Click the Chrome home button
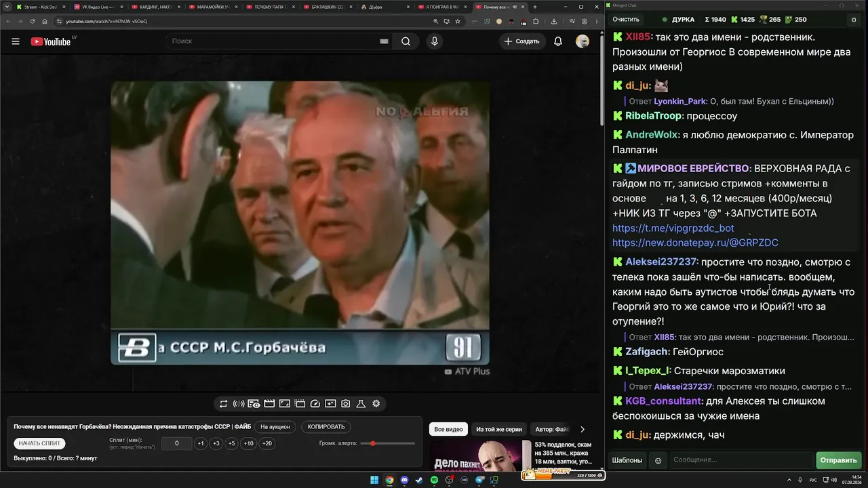 pyautogui.click(x=45, y=21)
